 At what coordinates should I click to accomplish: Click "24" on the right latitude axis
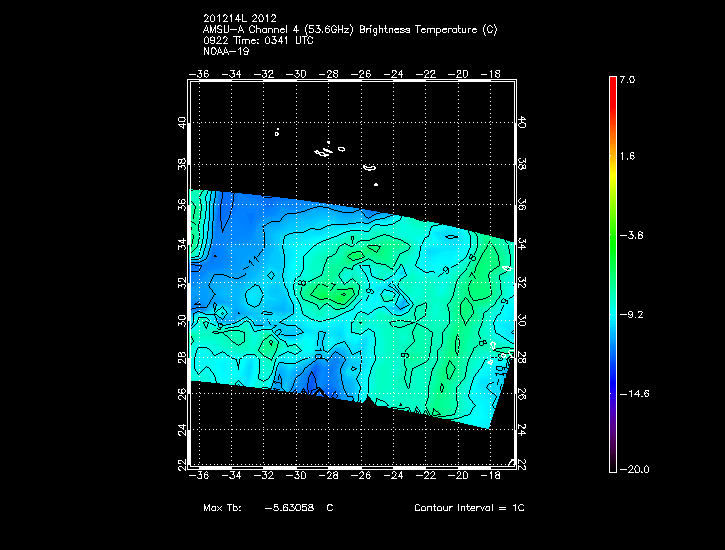coord(522,429)
